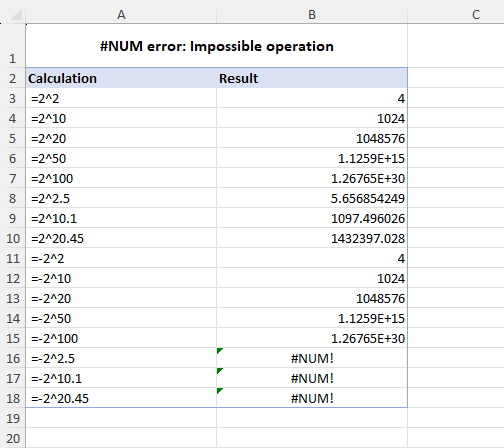The width and height of the screenshot is (504, 448).
Task: Select row 10 header
Action: (13, 238)
